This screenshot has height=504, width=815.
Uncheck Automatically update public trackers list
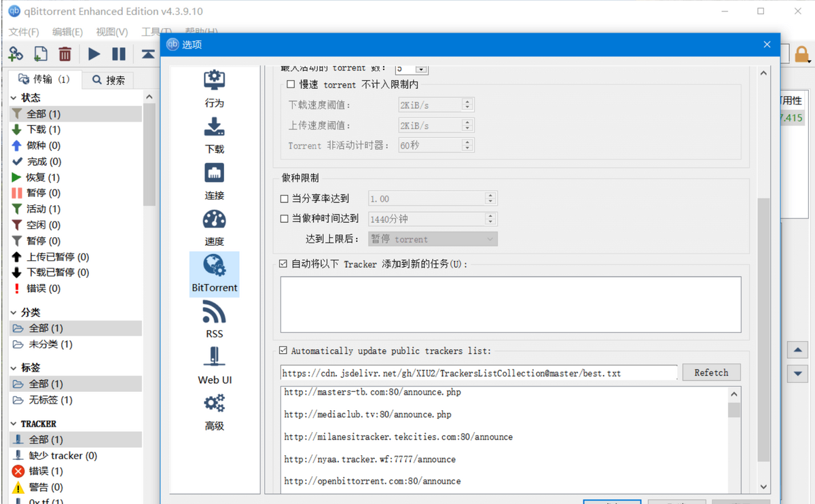(283, 350)
